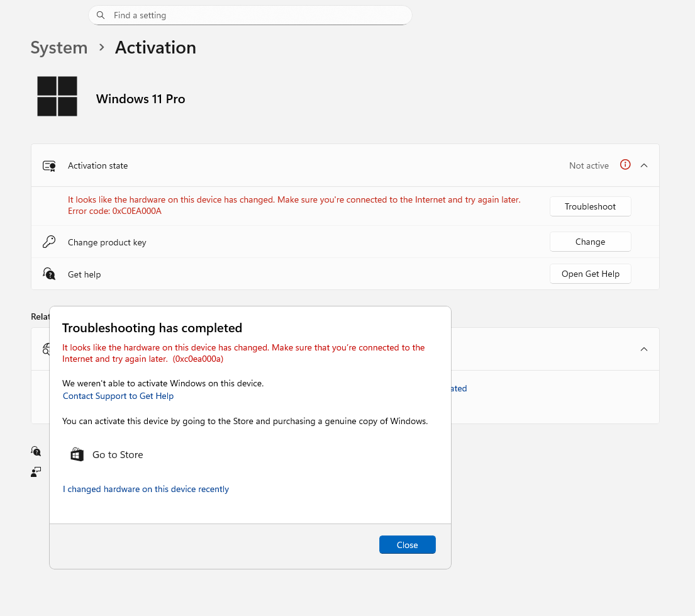Click the magnifier icon in the search box
The width and height of the screenshot is (695, 616).
coord(101,15)
